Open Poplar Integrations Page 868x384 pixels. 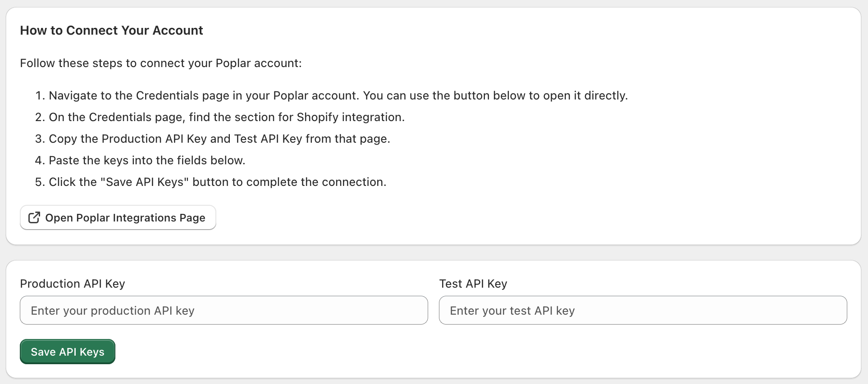point(118,217)
